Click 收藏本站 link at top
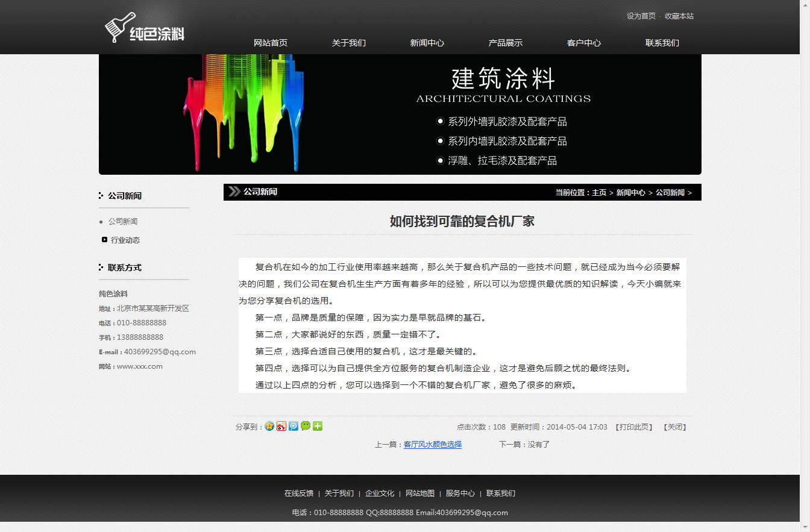 pyautogui.click(x=679, y=16)
